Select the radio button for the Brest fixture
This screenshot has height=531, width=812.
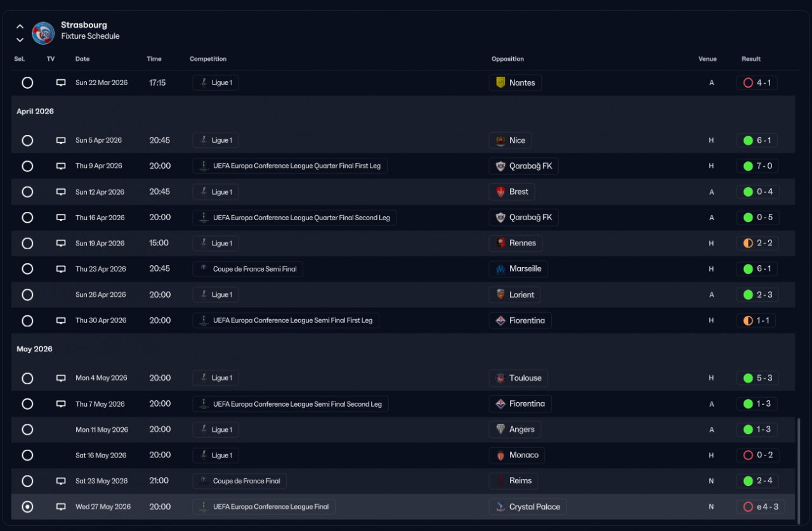[x=27, y=192]
